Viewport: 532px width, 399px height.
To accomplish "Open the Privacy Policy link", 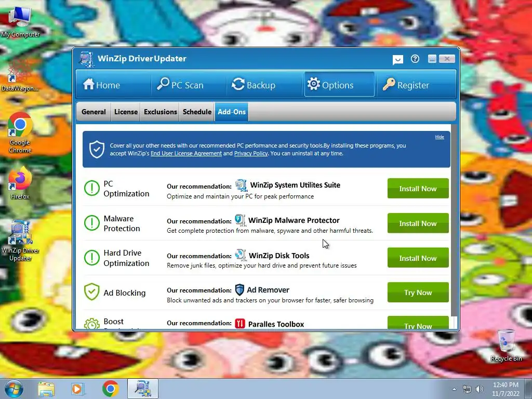I will (x=251, y=153).
